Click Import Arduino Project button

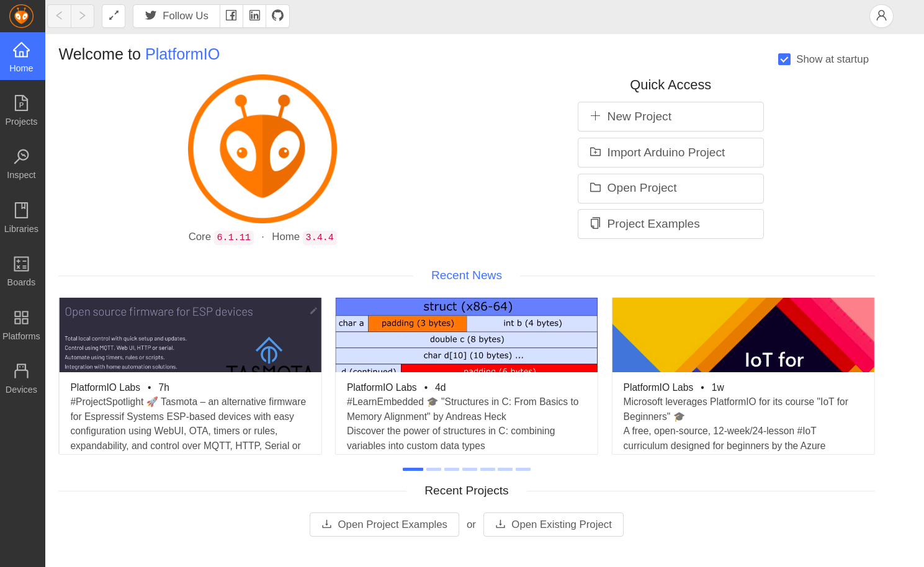(671, 153)
